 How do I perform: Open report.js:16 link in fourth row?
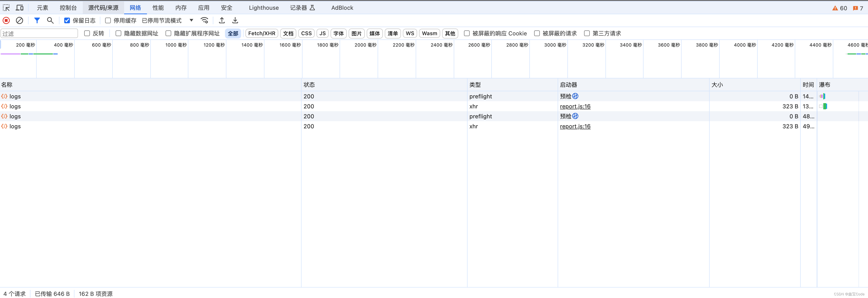coord(575,126)
